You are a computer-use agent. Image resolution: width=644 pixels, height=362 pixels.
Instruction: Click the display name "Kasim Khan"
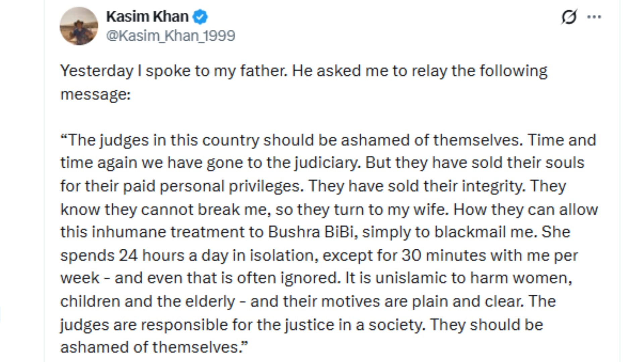(x=147, y=17)
